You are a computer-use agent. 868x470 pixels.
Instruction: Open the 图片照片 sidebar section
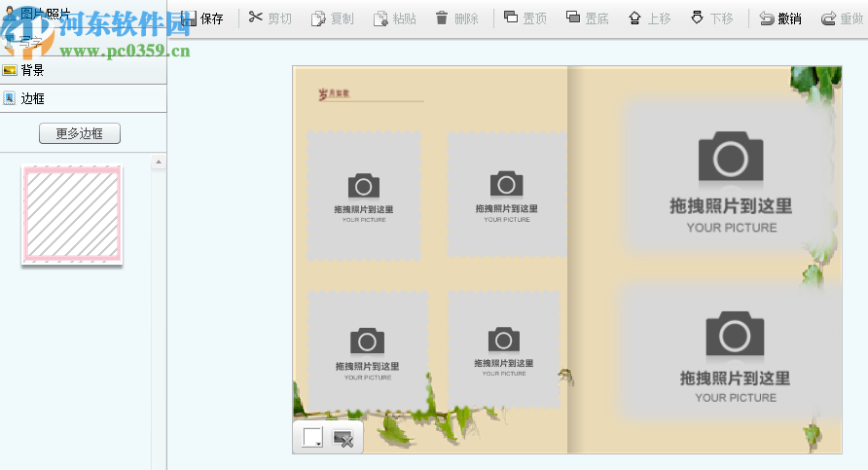[x=83, y=14]
